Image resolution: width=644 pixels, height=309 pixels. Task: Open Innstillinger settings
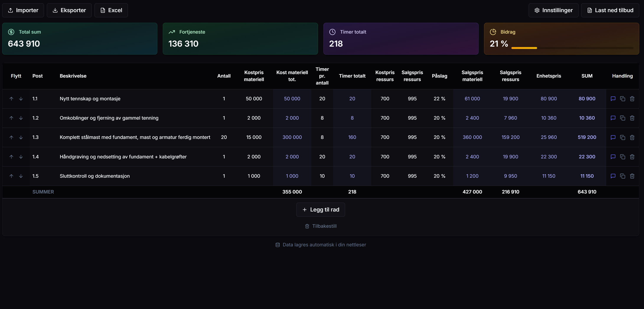point(553,10)
